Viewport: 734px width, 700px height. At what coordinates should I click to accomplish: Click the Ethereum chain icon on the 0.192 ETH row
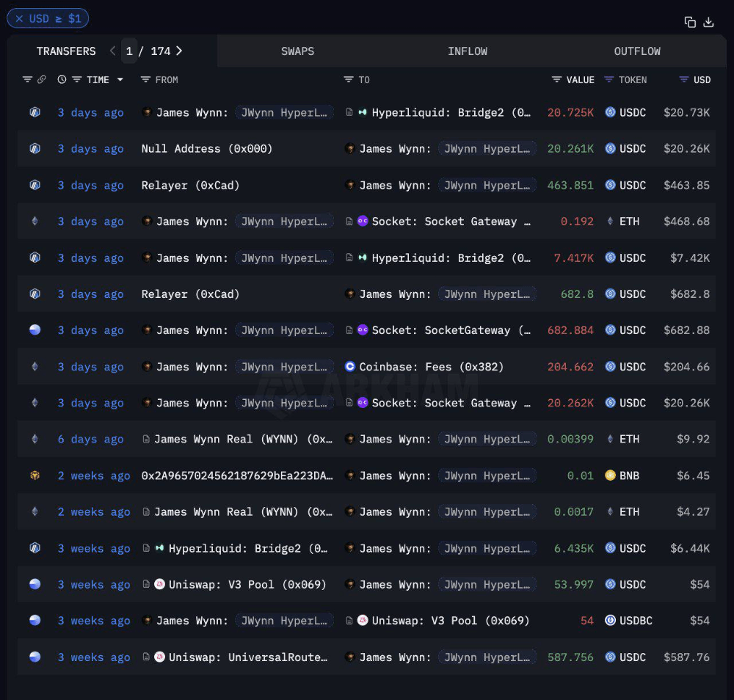pos(34,222)
